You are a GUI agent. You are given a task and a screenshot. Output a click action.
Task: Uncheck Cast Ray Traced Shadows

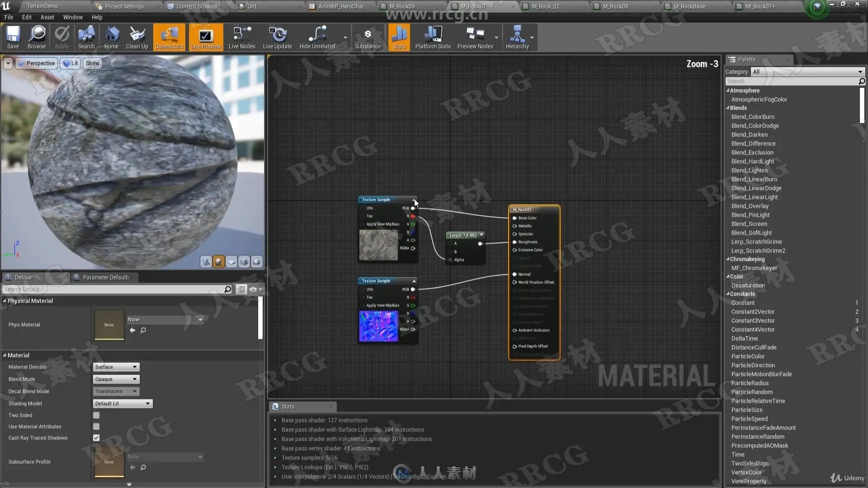[96, 438]
